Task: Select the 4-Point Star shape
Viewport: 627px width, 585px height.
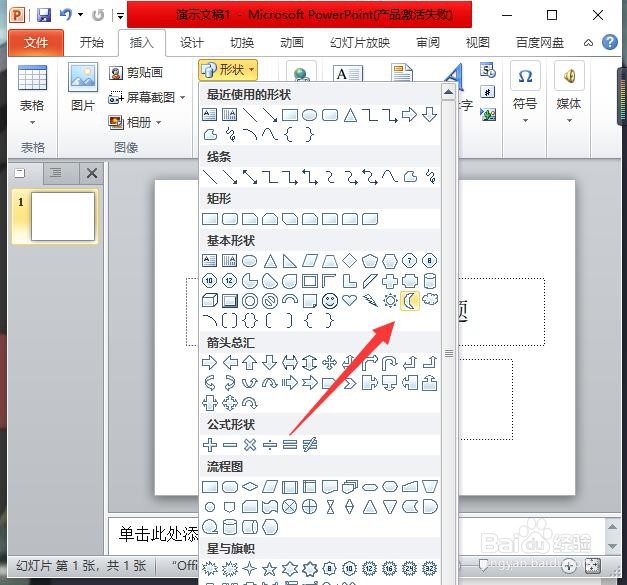Action: [x=250, y=568]
